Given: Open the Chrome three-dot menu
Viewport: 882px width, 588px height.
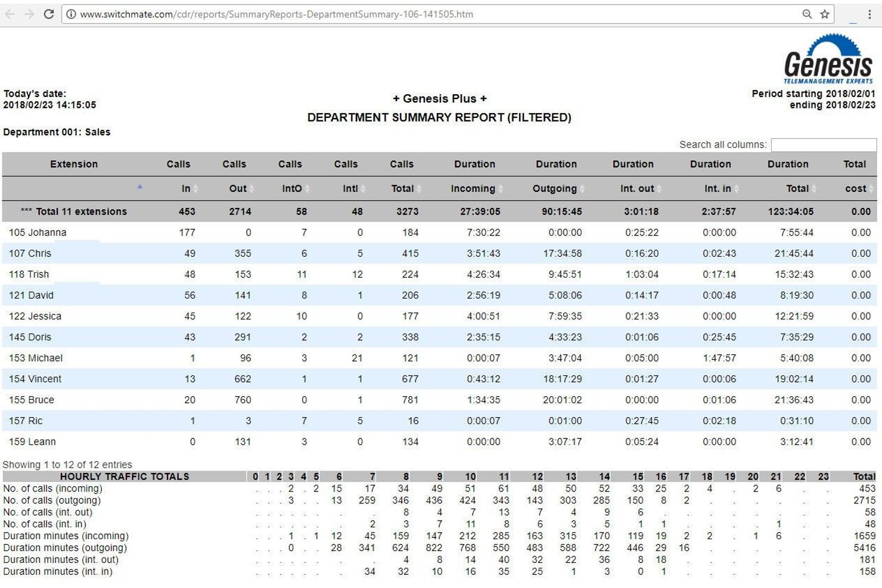Looking at the screenshot, I should [869, 14].
